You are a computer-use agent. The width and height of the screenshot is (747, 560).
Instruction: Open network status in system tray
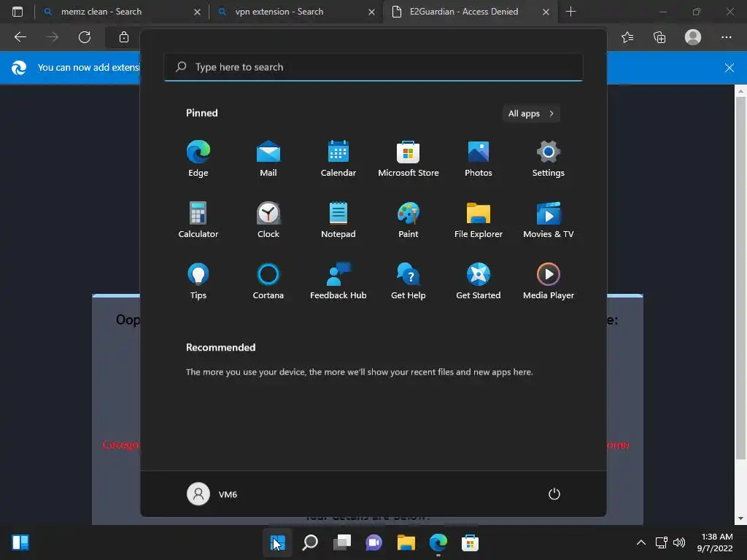(x=661, y=542)
